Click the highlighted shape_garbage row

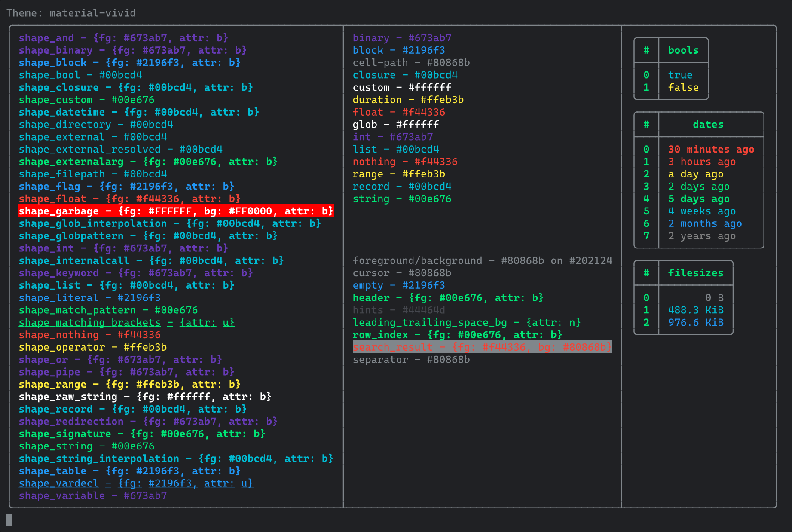[x=176, y=211]
